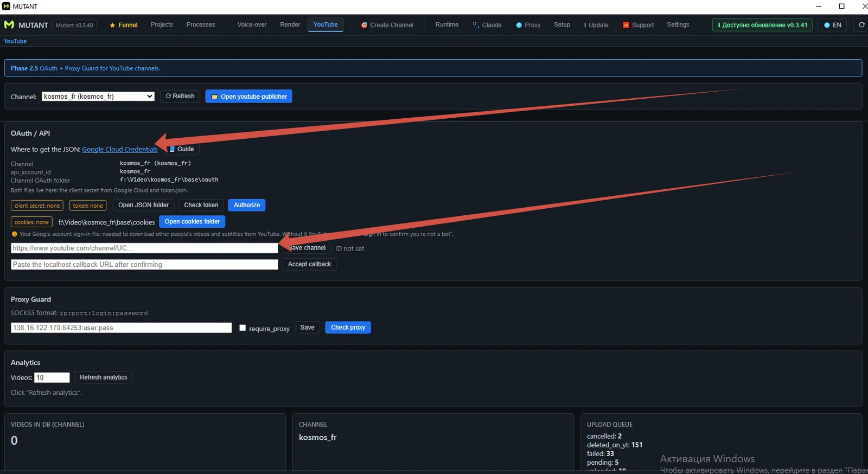Click the cookies path f:\Video\kosmos_fr\base\cookies

107,222
